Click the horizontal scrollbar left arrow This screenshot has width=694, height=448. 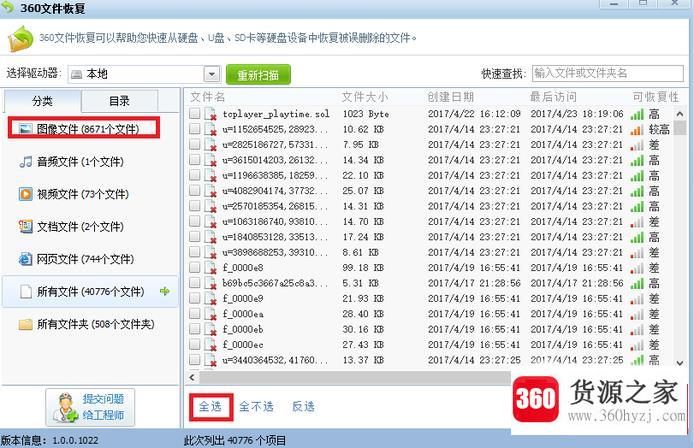click(x=192, y=377)
